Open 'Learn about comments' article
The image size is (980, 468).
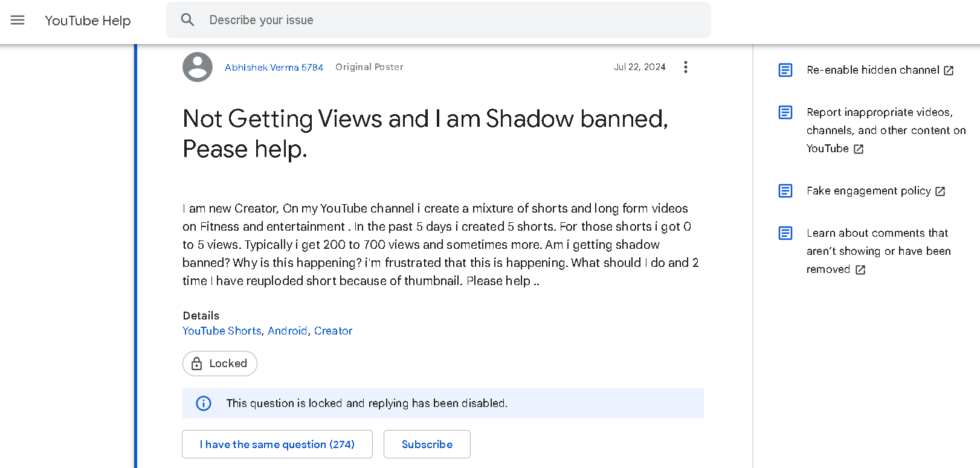pos(878,251)
